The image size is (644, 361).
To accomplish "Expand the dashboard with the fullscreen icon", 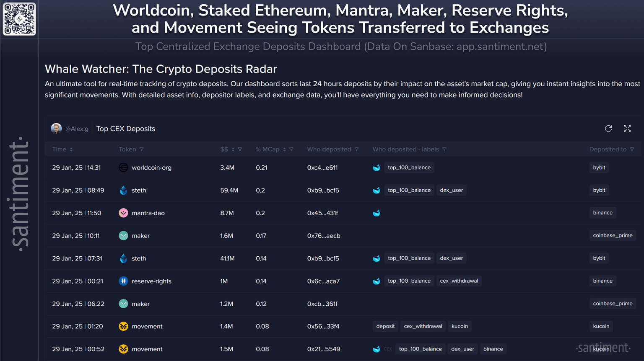I will (x=627, y=129).
